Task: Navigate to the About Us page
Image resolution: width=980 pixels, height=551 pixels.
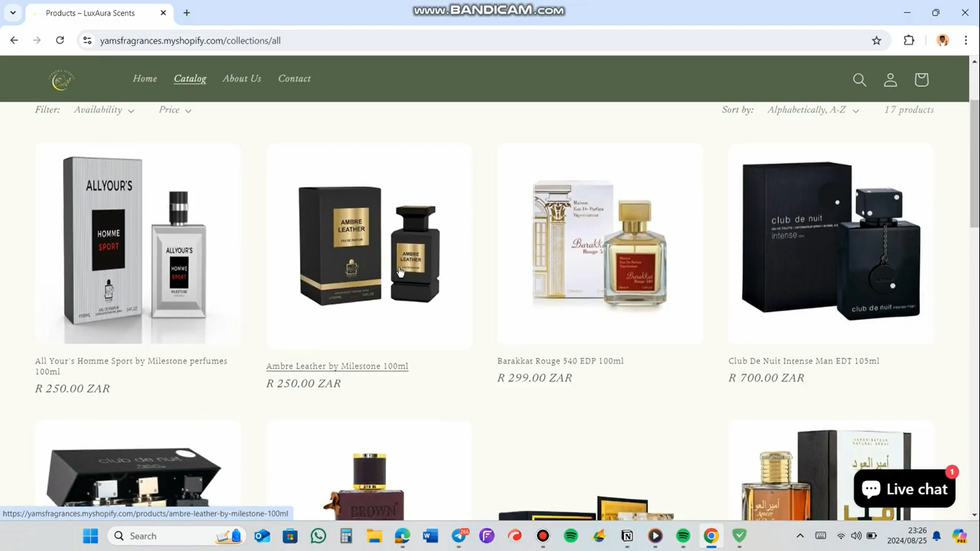Action: click(x=241, y=78)
